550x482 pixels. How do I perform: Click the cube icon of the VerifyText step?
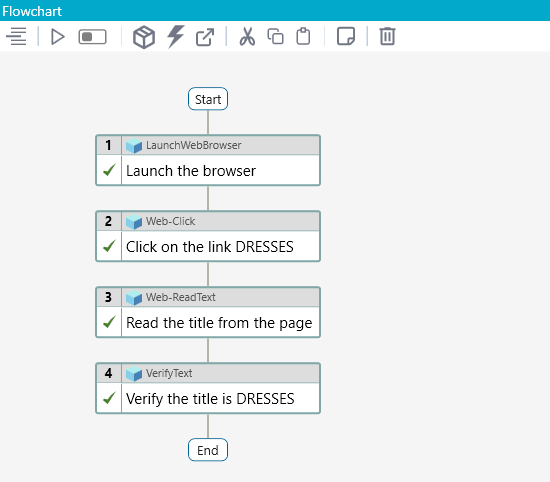coord(134,374)
